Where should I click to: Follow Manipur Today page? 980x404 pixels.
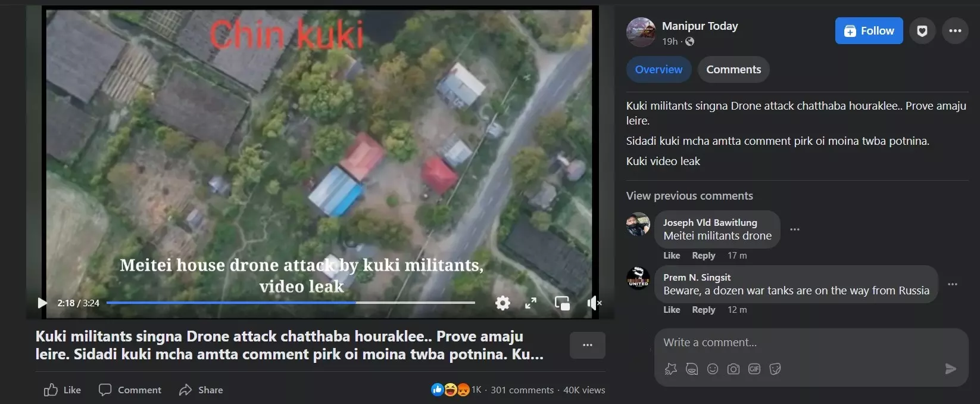coord(869,31)
